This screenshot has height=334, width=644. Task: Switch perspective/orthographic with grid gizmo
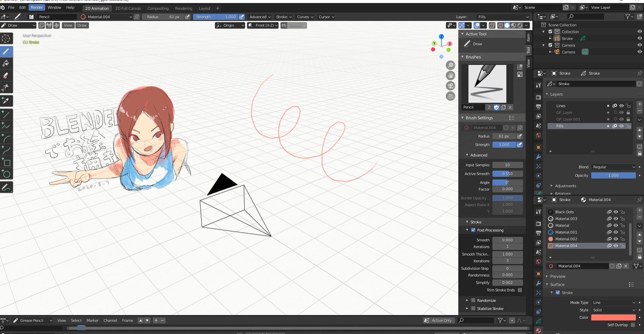451,97
